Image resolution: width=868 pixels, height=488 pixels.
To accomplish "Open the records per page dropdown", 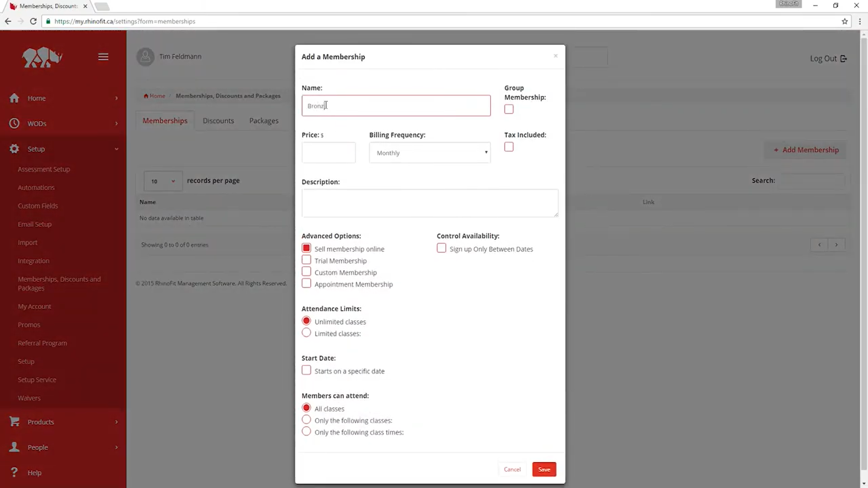I will tap(163, 181).
